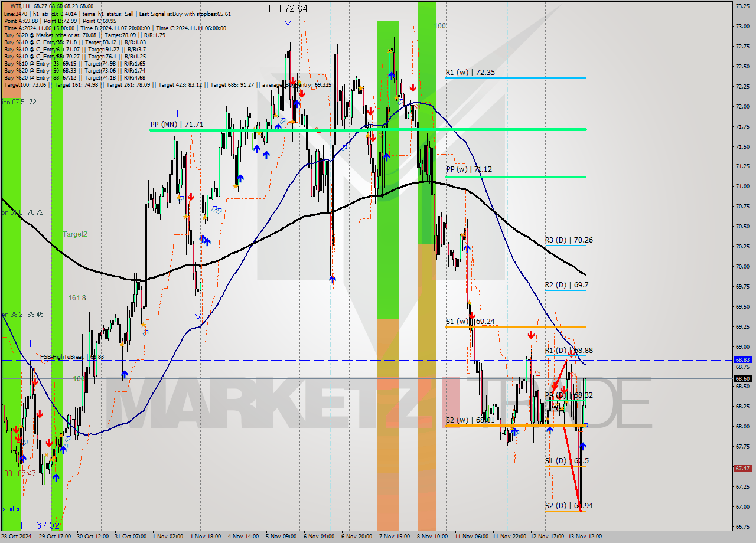
Task: Click the '1 Nov 18:00' time axis label
Action: coord(205,537)
